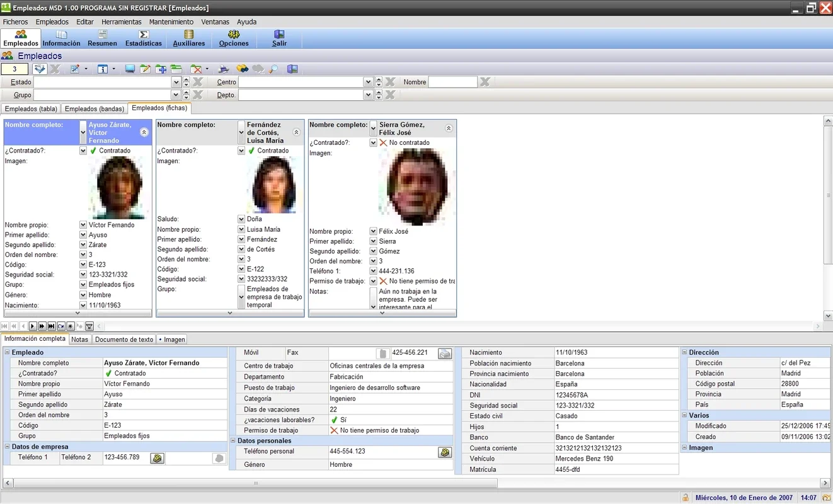Click the refresh record navigator button
The height and width of the screenshot is (504, 833).
click(x=61, y=326)
